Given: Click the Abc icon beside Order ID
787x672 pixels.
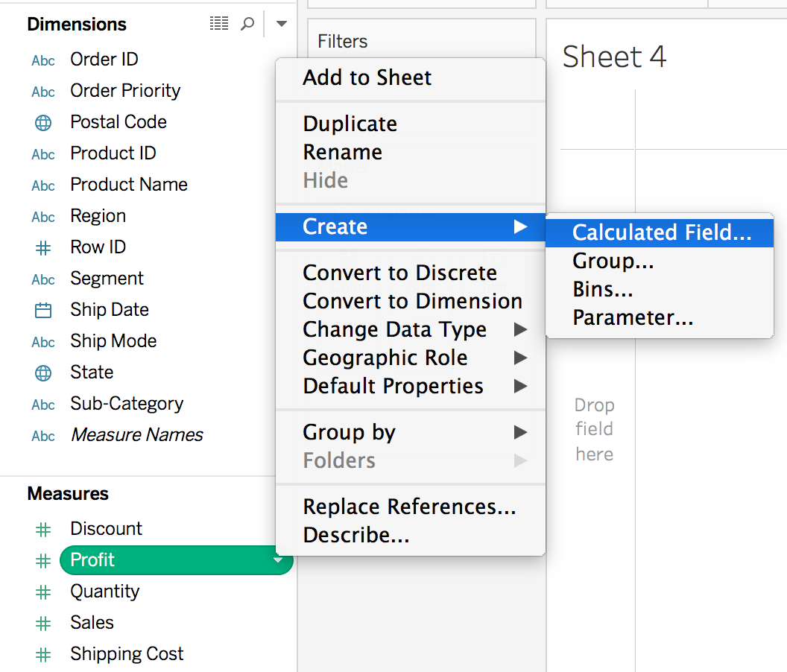Looking at the screenshot, I should pos(43,60).
